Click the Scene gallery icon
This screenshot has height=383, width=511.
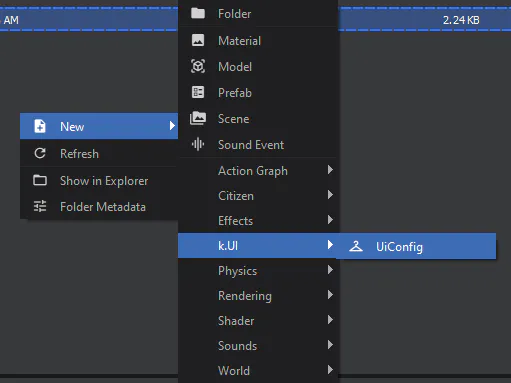(198, 118)
